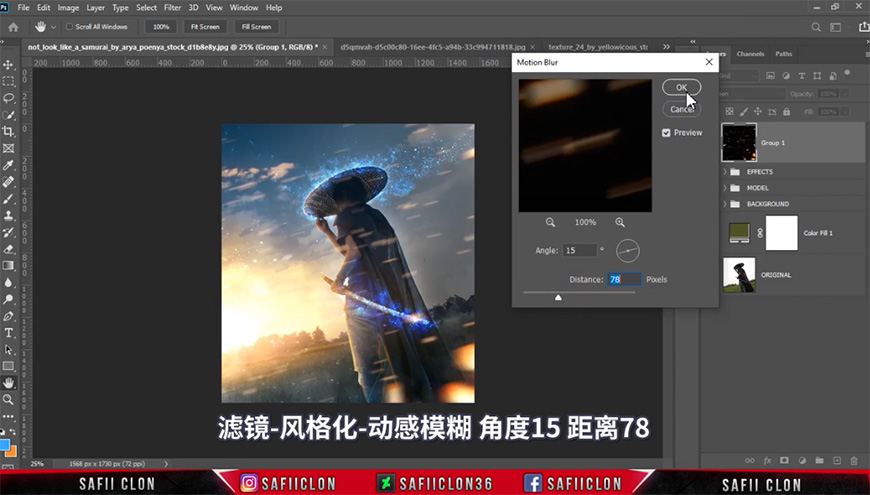Select the Hand tool in toolbar
The image size is (870, 495).
[x=8, y=383]
